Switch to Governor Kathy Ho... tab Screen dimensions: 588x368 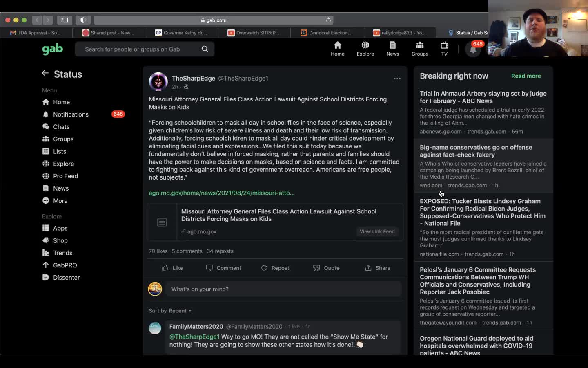181,33
